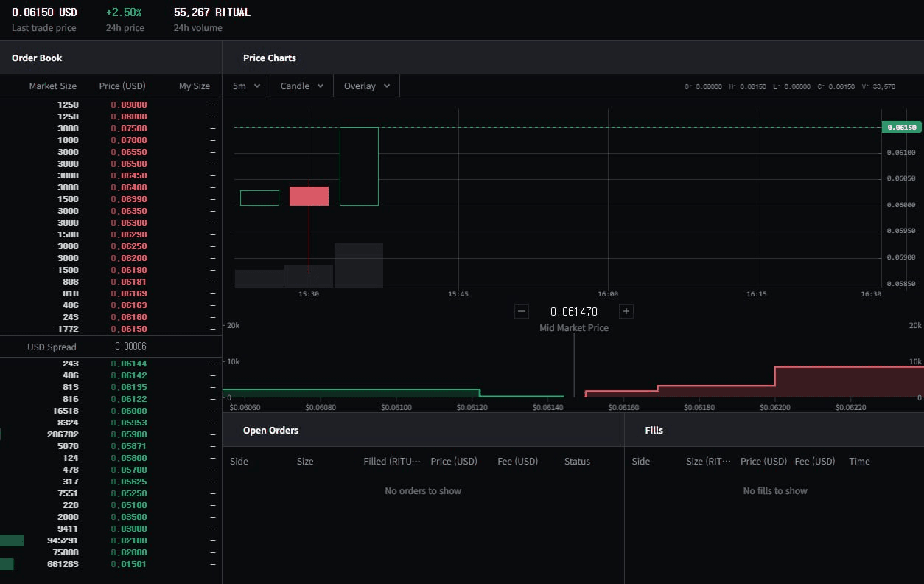924x584 pixels.
Task: Select the Price Charts panel title
Action: click(x=270, y=58)
